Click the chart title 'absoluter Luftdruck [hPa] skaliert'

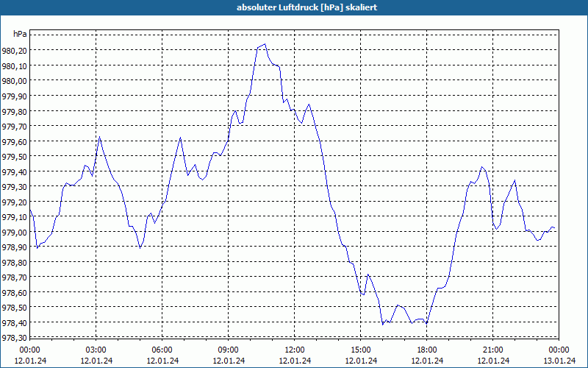click(306, 7)
